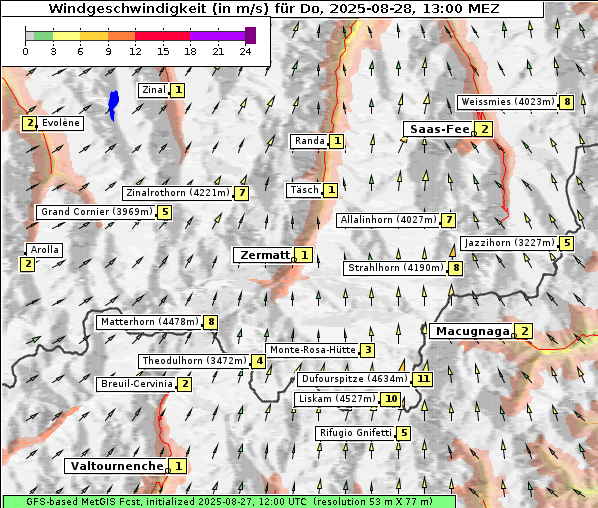Click the Macugnaga location label
Image resolution: width=598 pixels, height=508 pixels.
472,331
